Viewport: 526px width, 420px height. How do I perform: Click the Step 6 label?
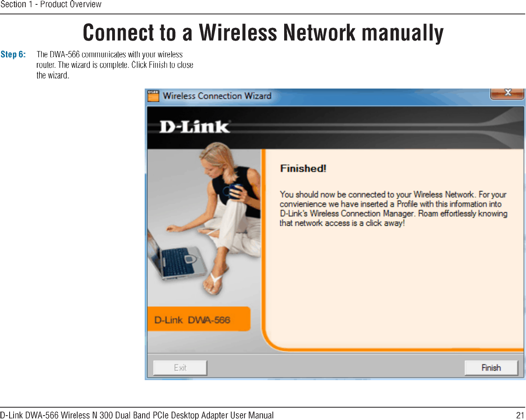[x=13, y=54]
